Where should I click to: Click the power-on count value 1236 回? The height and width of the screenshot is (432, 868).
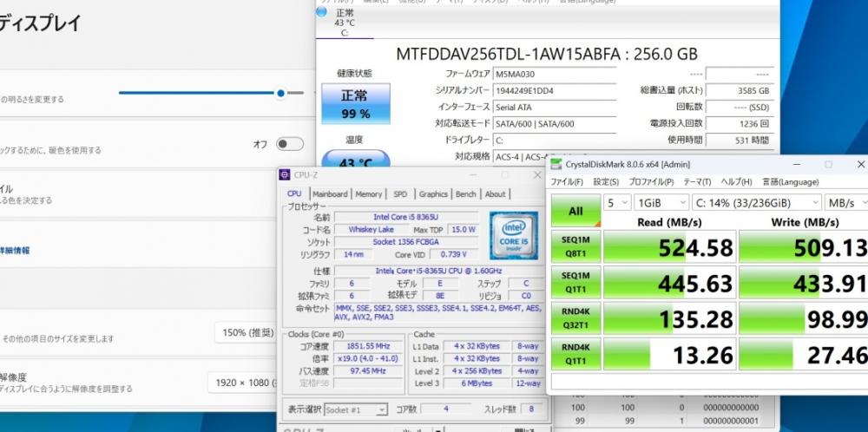pos(739,124)
